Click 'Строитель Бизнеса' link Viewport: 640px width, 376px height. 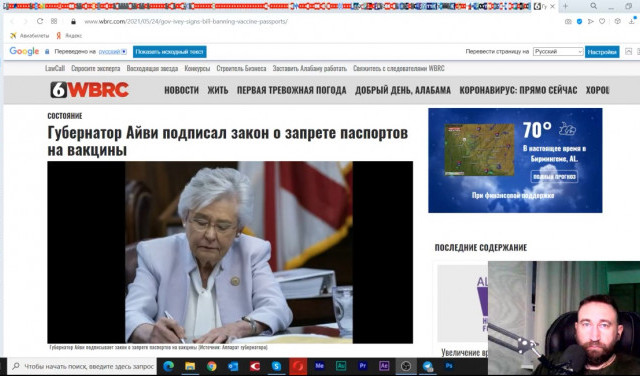(241, 69)
